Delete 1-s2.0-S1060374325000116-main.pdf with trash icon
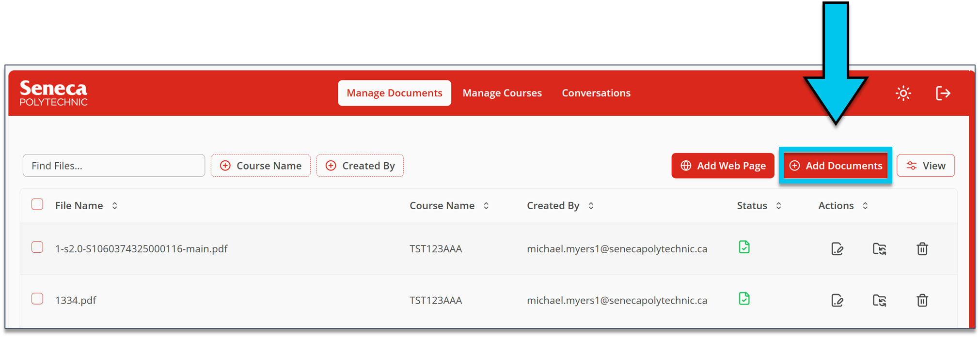The height and width of the screenshot is (337, 980). 922,249
